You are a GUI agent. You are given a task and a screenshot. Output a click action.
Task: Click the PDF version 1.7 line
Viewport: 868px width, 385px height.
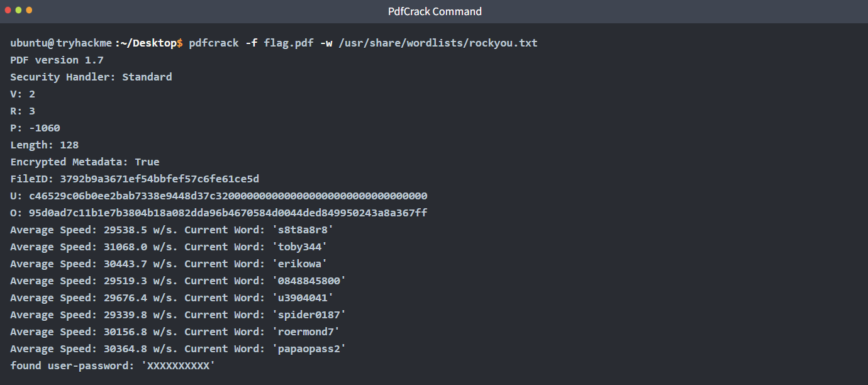tap(57, 60)
